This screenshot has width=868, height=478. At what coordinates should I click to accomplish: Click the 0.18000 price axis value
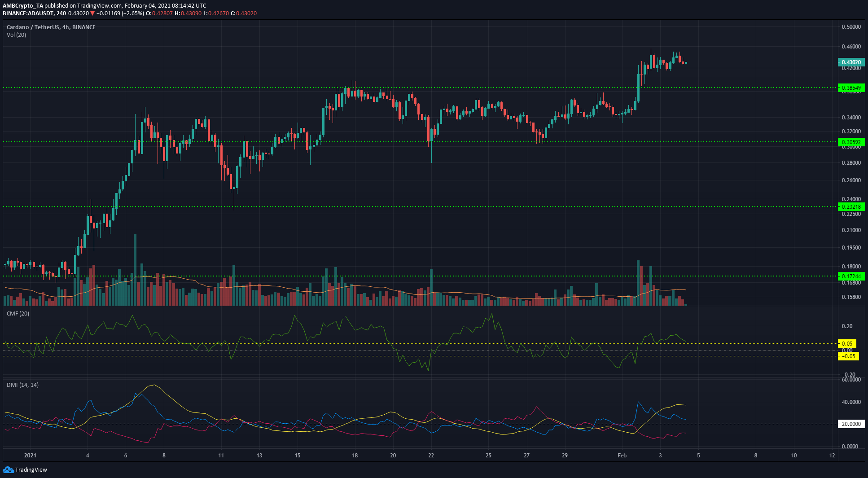(x=851, y=267)
